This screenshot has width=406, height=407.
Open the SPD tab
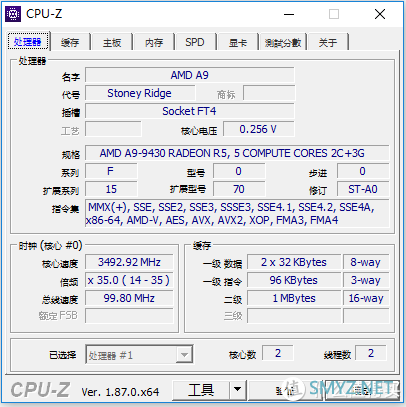(195, 42)
